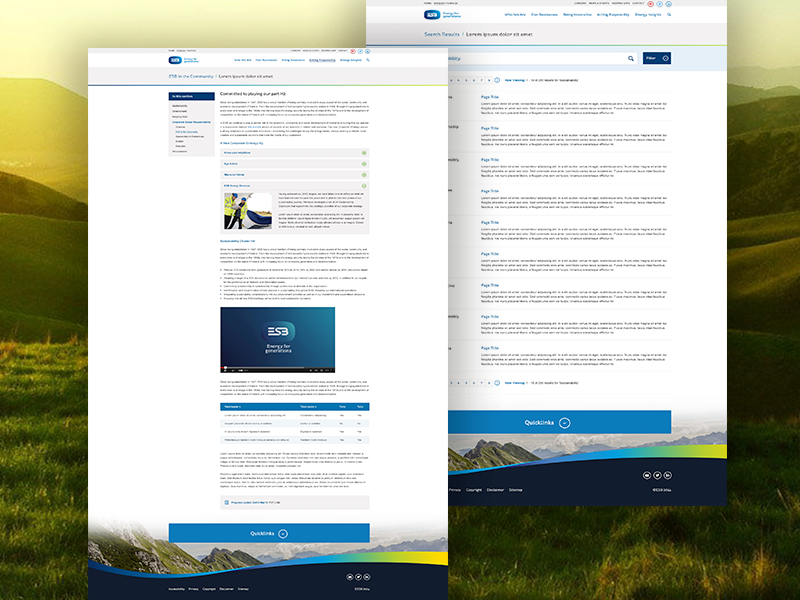
Task: Open the first 'Page Title' search result
Action: pos(490,97)
